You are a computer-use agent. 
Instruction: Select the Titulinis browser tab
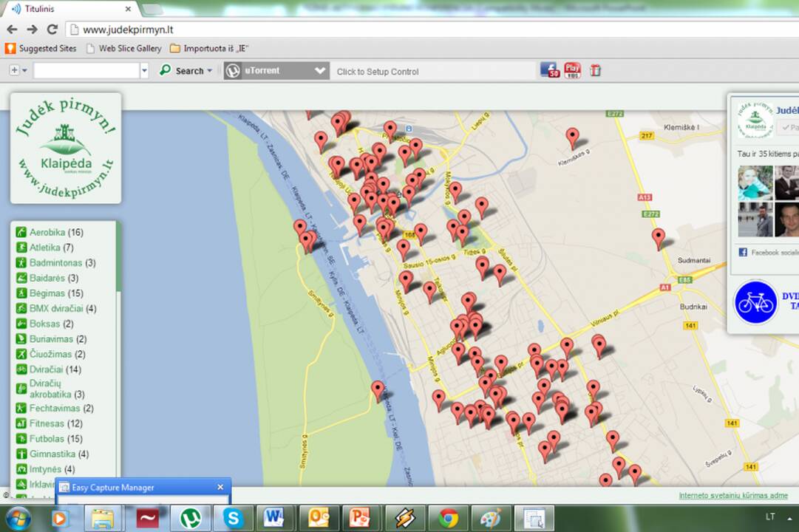click(70, 9)
